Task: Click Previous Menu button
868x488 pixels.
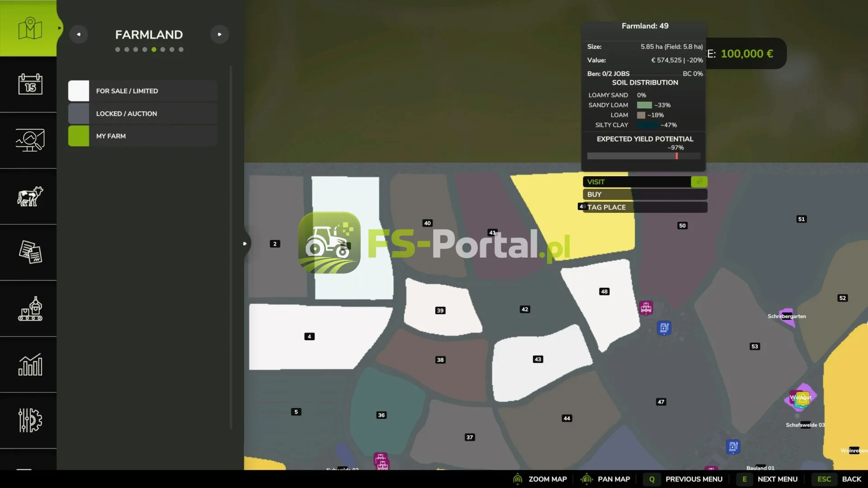Action: point(683,479)
